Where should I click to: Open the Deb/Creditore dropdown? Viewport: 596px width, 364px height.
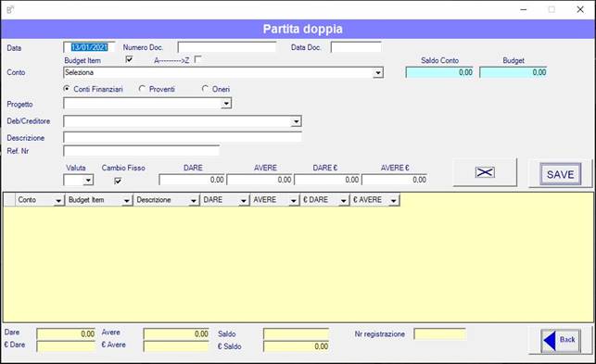point(296,121)
